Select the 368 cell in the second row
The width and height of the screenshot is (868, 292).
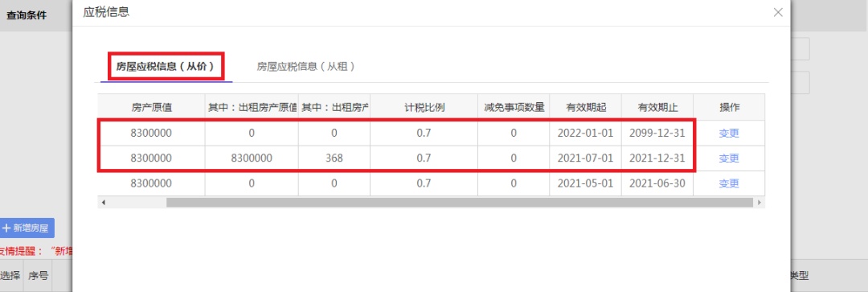click(334, 158)
